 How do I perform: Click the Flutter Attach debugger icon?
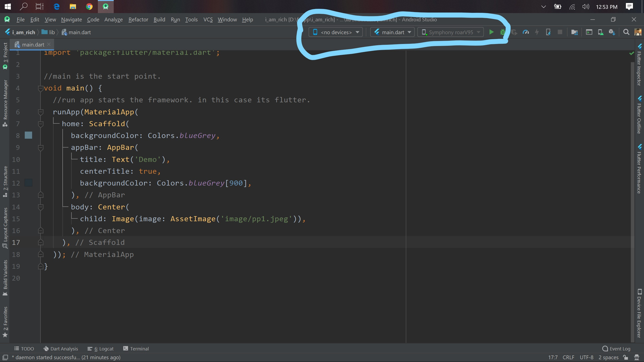coord(548,32)
